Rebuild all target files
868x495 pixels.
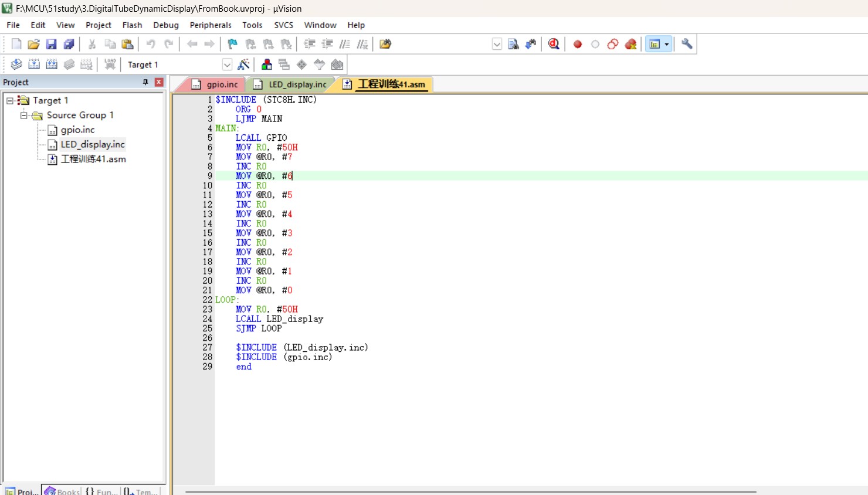tap(52, 65)
